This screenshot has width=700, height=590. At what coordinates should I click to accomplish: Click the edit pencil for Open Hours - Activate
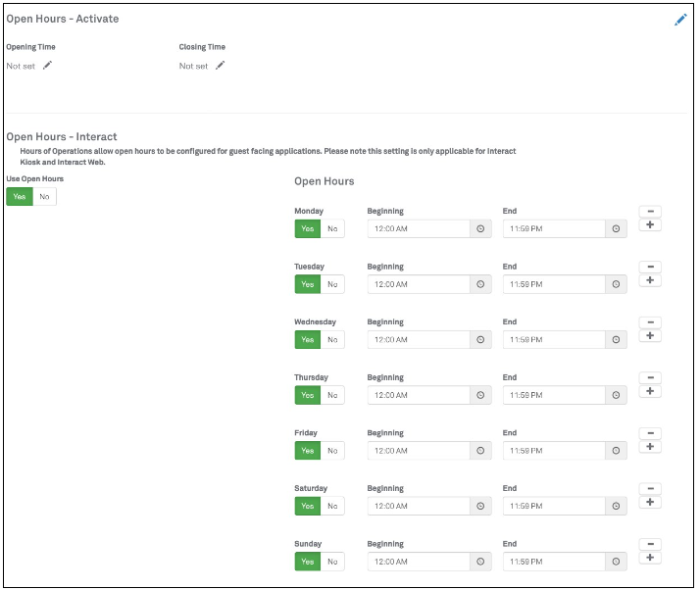pyautogui.click(x=680, y=20)
